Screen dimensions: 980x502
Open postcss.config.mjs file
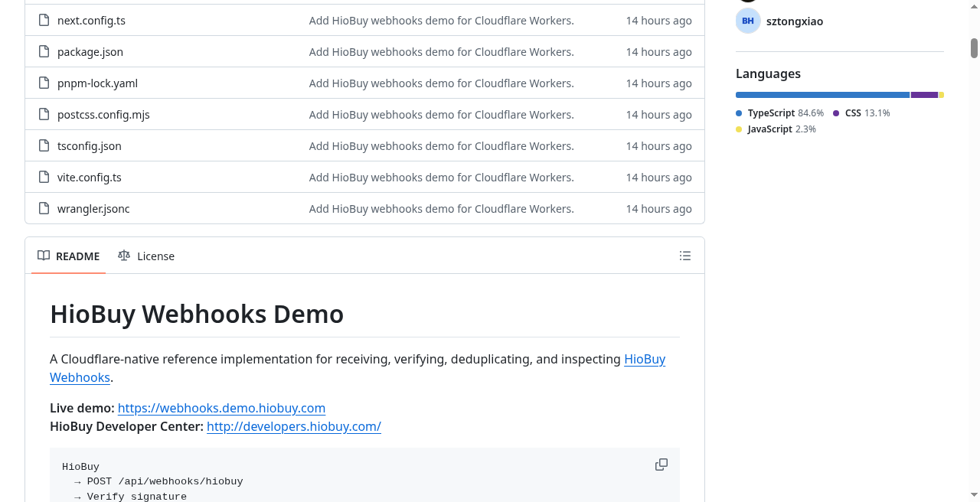tap(103, 115)
